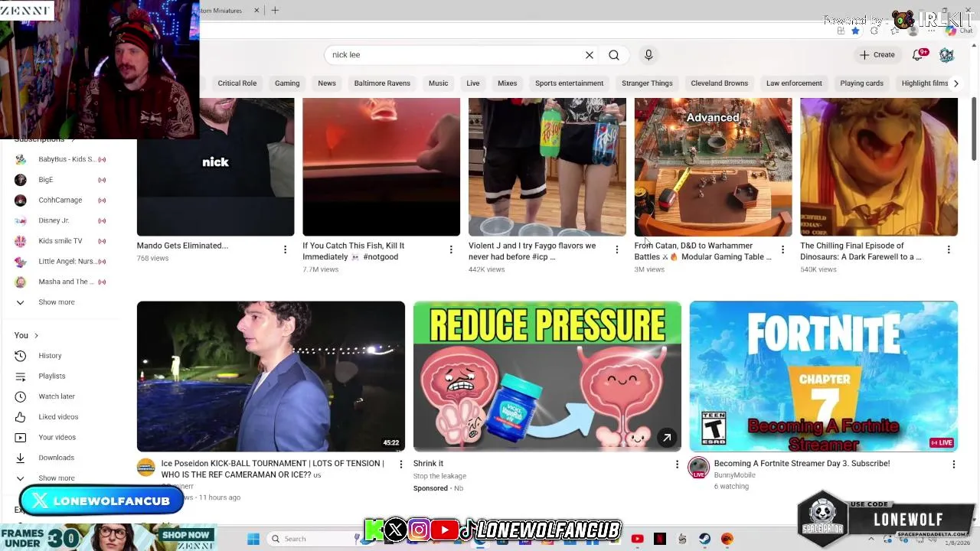Screen dimensions: 980x551
Task: Select the Music filter chip
Action: 438,83
